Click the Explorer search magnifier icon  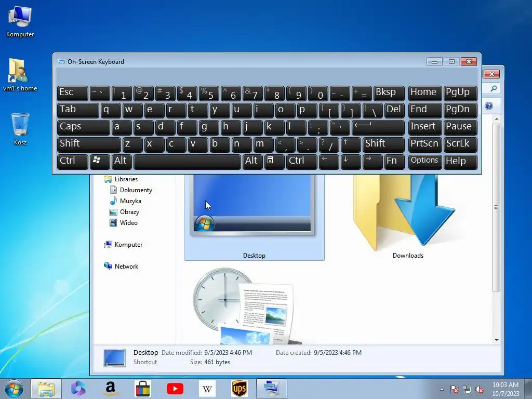494,88
